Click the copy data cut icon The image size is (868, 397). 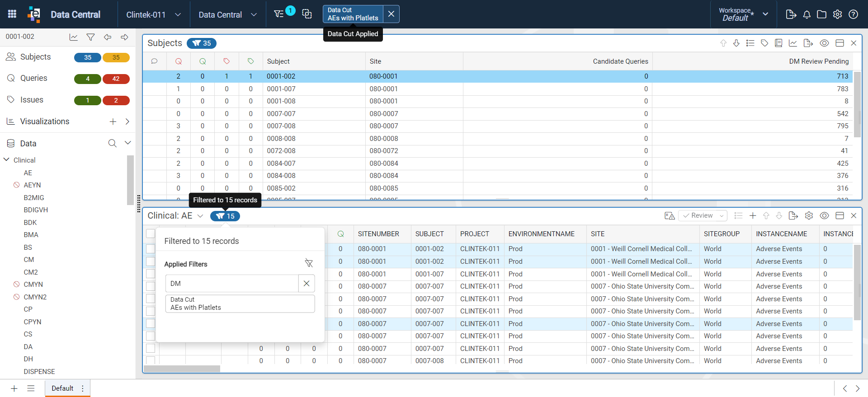tap(307, 14)
